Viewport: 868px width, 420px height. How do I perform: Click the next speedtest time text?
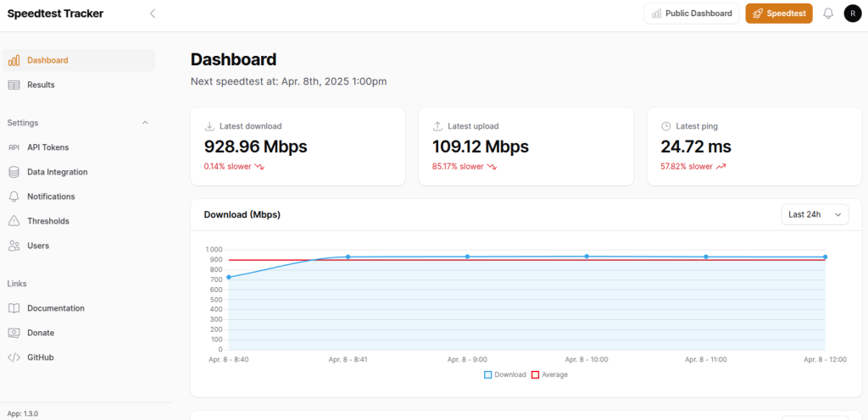(289, 81)
